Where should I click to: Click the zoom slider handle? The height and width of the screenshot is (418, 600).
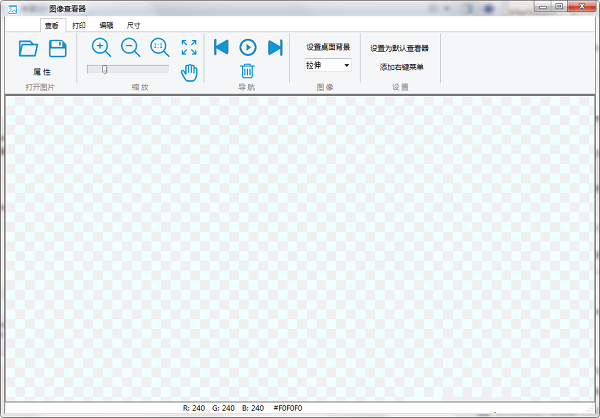104,69
